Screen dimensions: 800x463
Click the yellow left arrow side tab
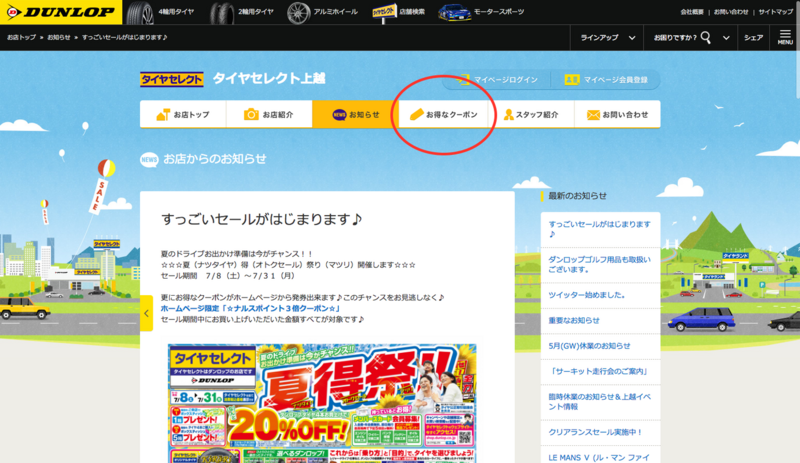coord(146,313)
